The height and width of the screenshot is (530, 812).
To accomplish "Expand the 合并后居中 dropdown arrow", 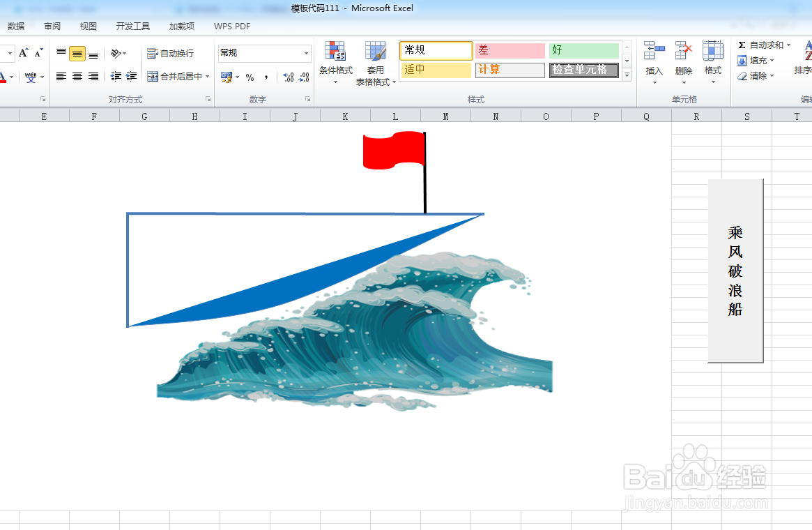I will [208, 76].
